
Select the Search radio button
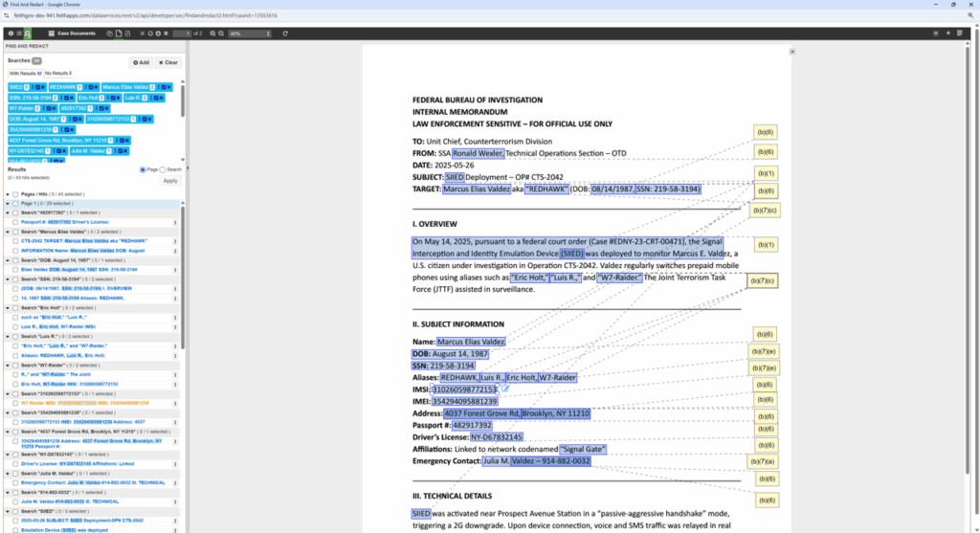click(163, 169)
